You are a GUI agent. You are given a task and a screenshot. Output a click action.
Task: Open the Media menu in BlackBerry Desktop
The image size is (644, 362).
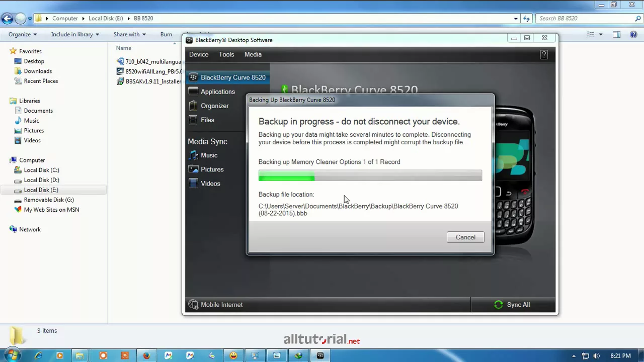(253, 54)
